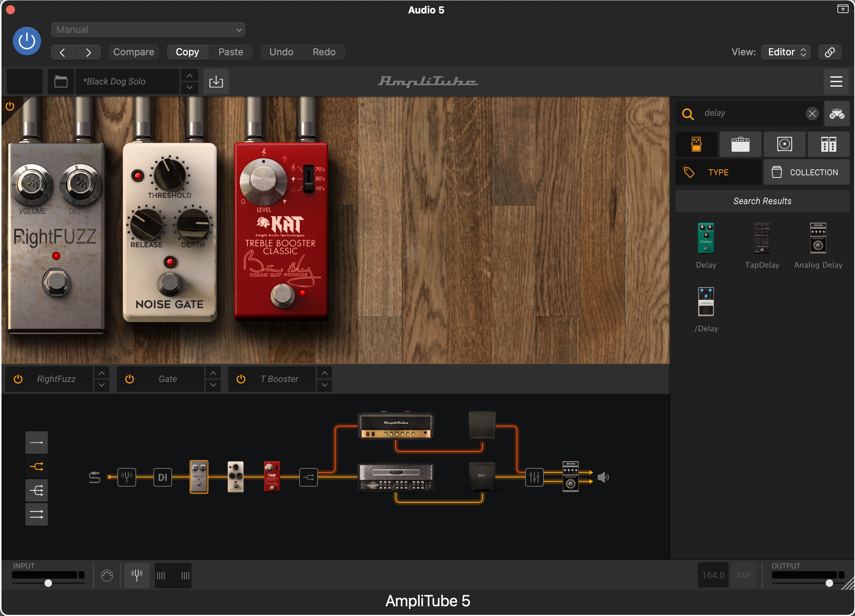Open the preset browser folder icon
The image size is (855, 616).
(x=61, y=81)
